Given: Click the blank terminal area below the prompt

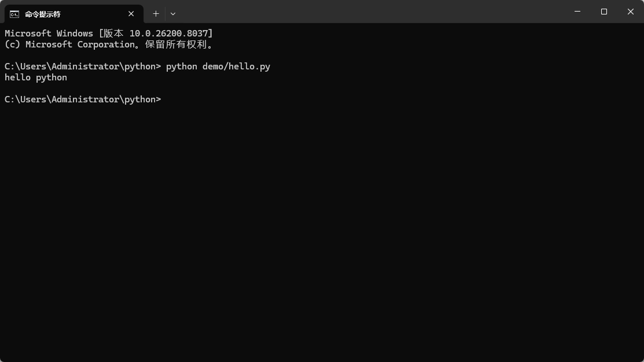Looking at the screenshot, I should click(322, 231).
